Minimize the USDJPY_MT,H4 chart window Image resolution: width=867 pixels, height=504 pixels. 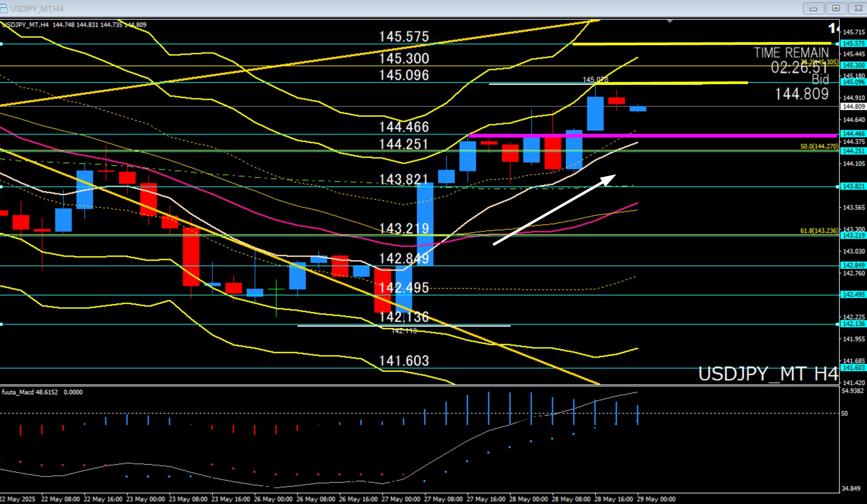pos(813,8)
